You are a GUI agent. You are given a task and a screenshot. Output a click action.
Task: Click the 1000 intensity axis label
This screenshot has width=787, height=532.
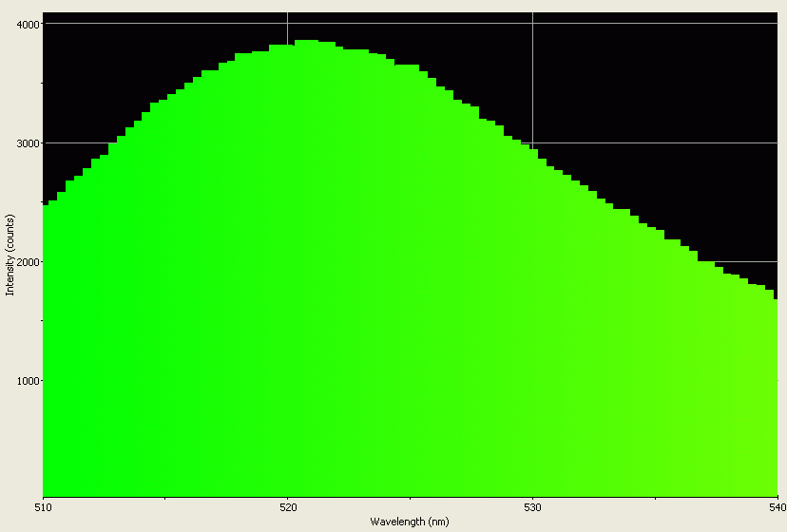pos(29,381)
